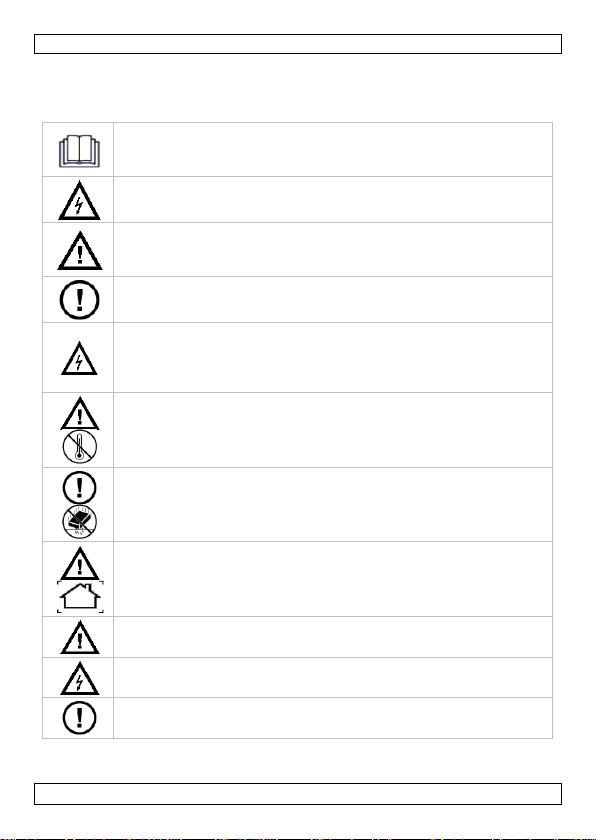The width and height of the screenshot is (596, 840).
Task: Click the open book manual icon
Action: tap(79, 151)
